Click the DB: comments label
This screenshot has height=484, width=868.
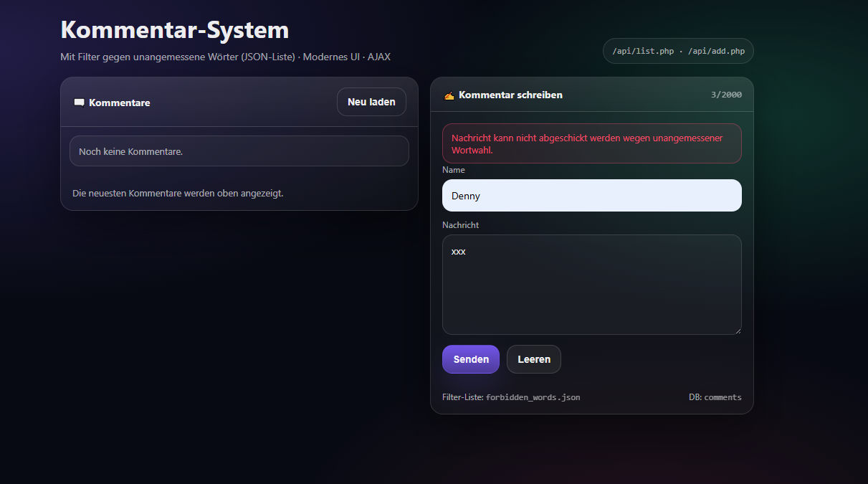click(715, 397)
